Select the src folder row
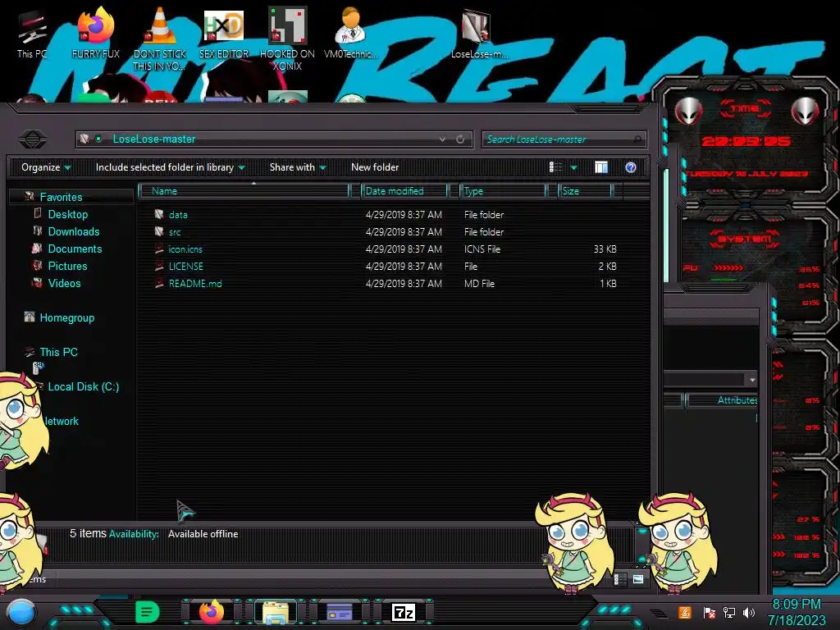Screen dimensions: 840x630 386,232
